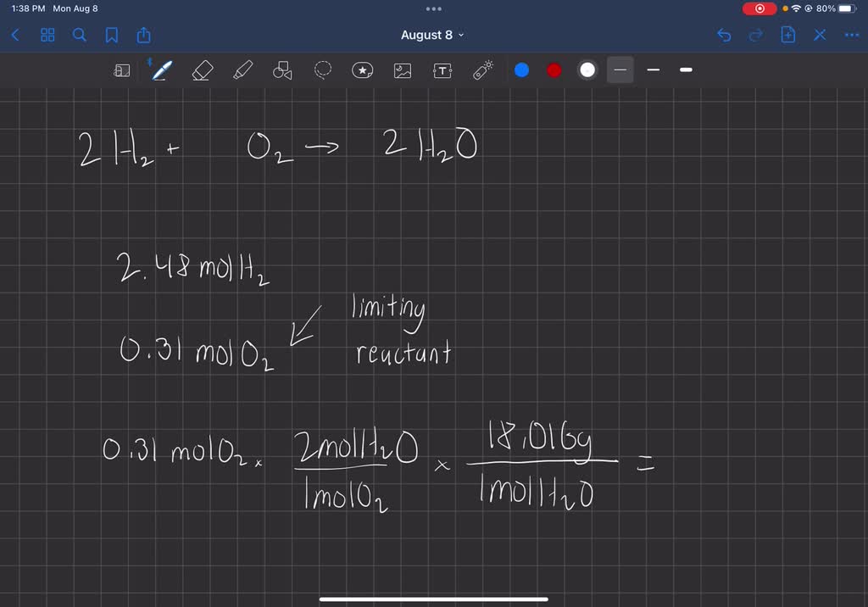Bookmark the current page

109,35
